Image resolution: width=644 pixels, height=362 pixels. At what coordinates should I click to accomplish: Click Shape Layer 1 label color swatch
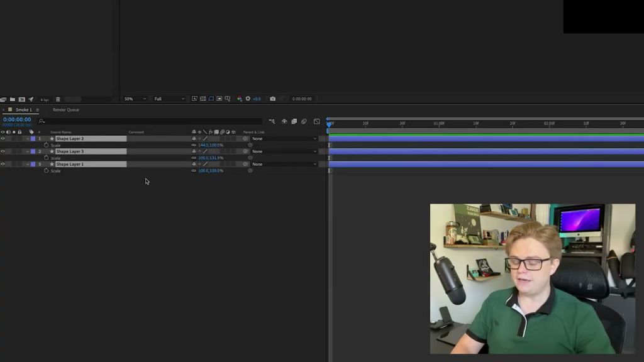coord(33,164)
